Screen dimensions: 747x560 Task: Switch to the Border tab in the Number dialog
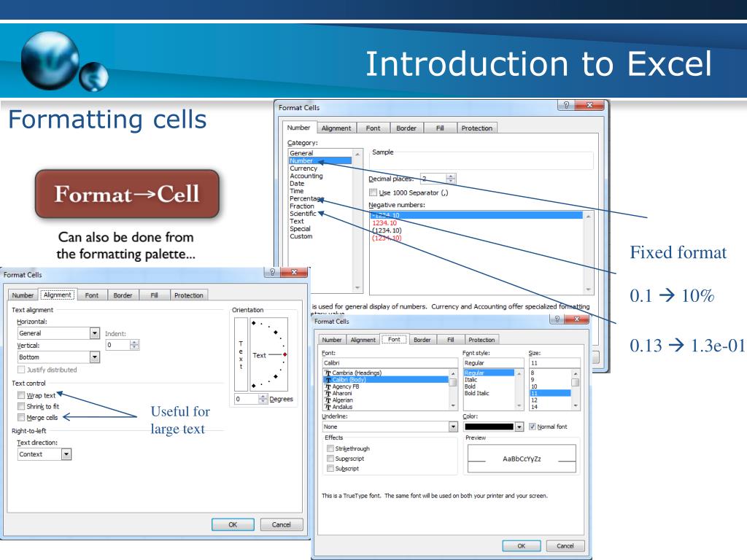(x=406, y=128)
